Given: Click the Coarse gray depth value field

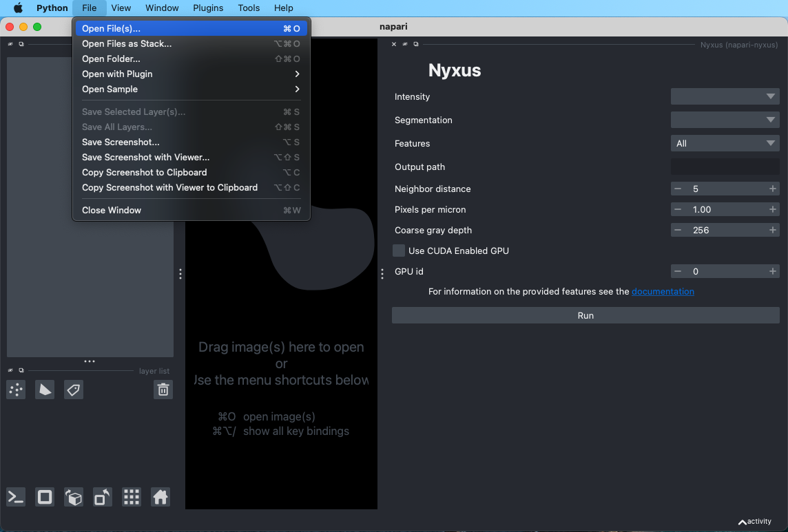Looking at the screenshot, I should (725, 230).
